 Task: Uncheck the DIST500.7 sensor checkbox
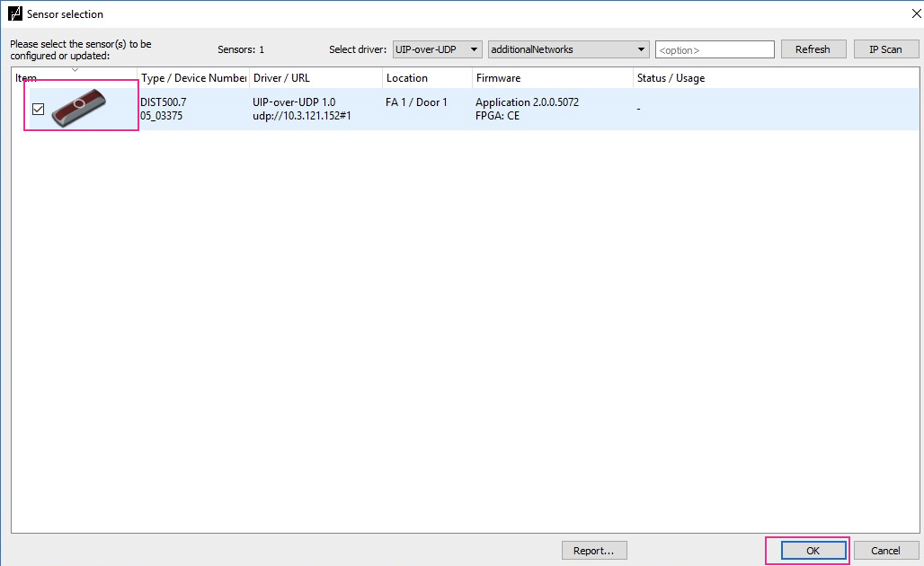39,109
